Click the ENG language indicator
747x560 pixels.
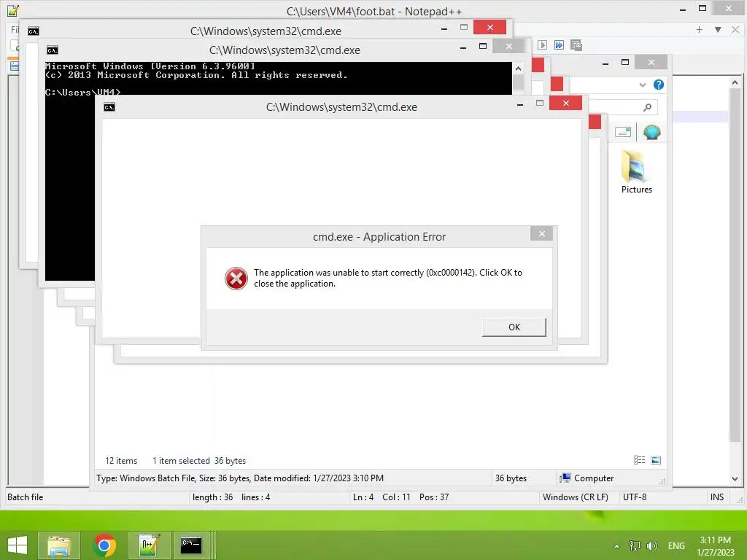(676, 546)
